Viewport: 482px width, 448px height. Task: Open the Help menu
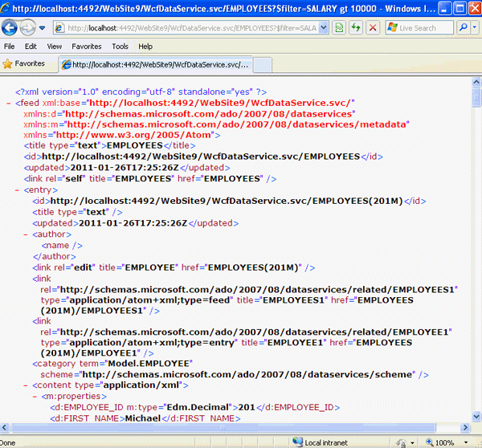[x=145, y=47]
